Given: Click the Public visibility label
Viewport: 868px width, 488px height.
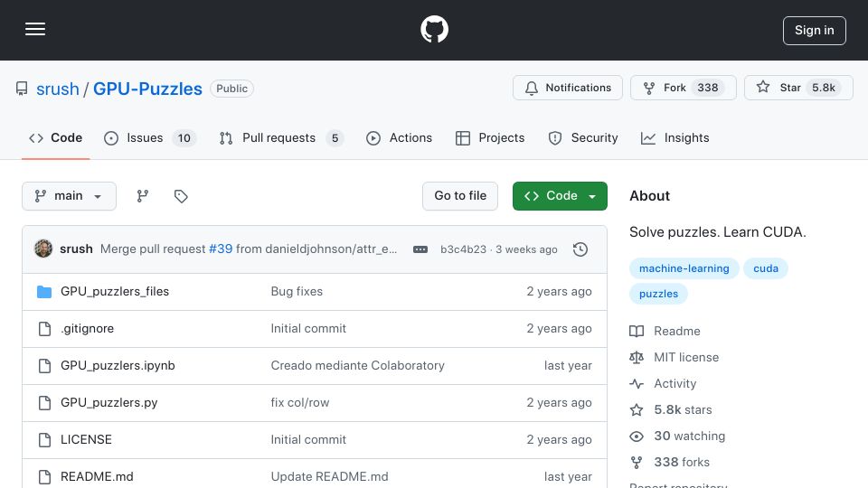Looking at the screenshot, I should click(x=232, y=89).
